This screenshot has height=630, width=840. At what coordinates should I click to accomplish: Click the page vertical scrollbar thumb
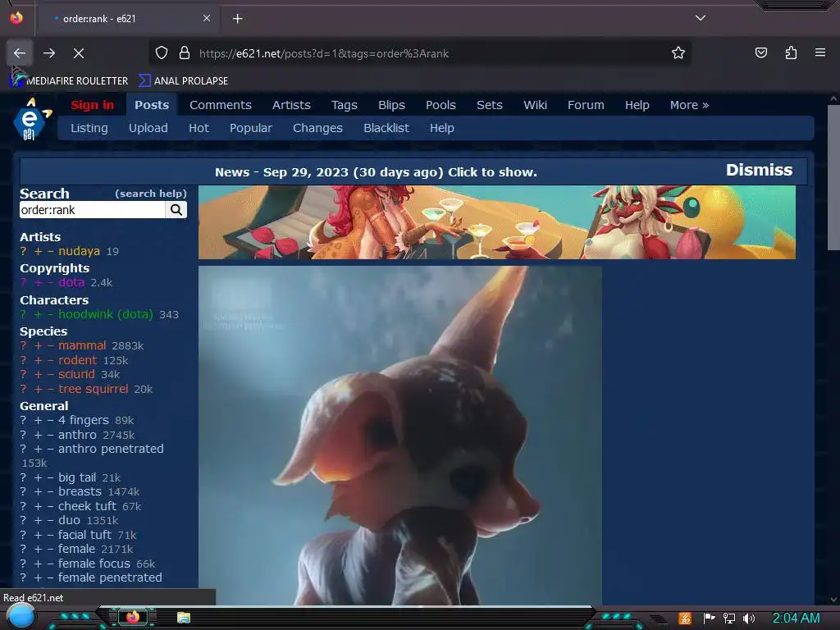click(x=833, y=177)
